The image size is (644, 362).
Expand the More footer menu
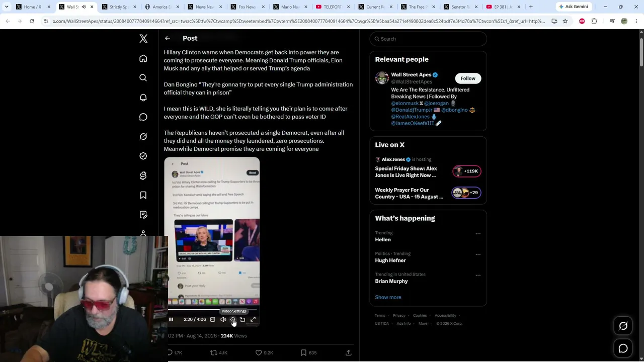point(424,324)
